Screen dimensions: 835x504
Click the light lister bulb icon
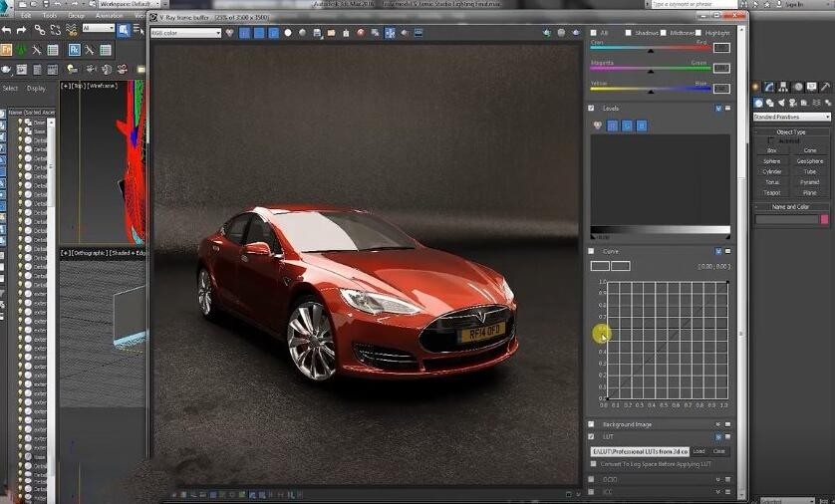(x=73, y=69)
